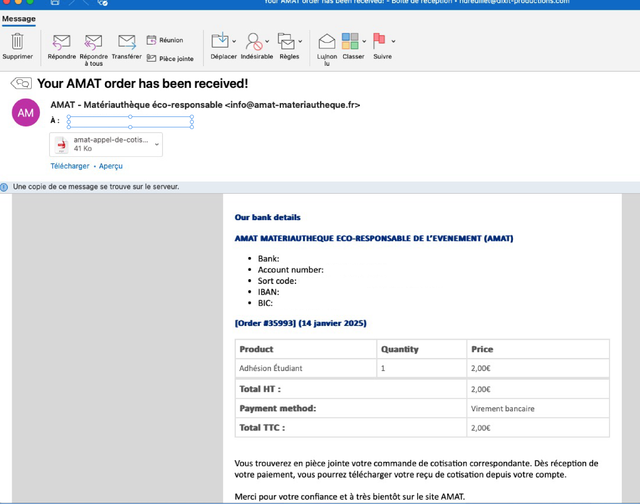Open the Règles rules icon
640x504 pixels.
(x=286, y=41)
